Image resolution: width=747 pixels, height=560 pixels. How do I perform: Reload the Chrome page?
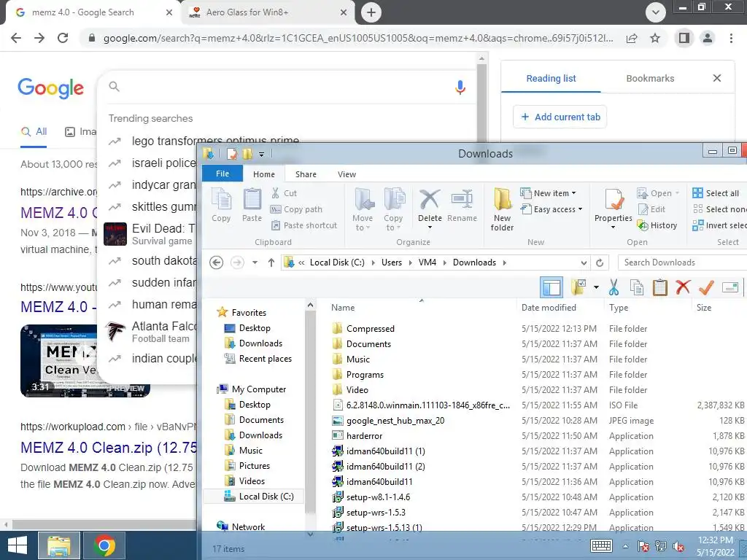[x=63, y=38]
